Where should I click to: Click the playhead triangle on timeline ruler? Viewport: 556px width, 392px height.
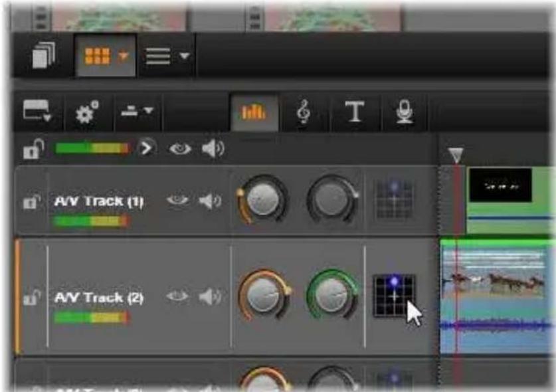coord(456,155)
